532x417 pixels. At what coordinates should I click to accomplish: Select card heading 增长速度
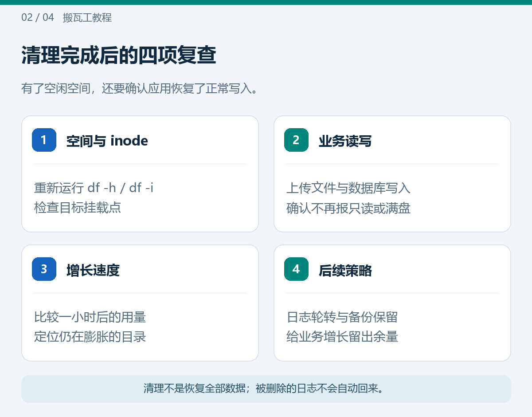(93, 270)
